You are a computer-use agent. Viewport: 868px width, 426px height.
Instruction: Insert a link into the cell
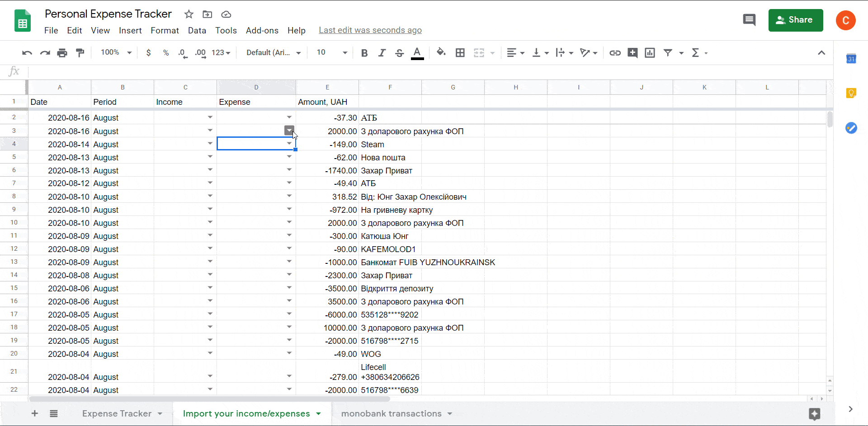(615, 52)
